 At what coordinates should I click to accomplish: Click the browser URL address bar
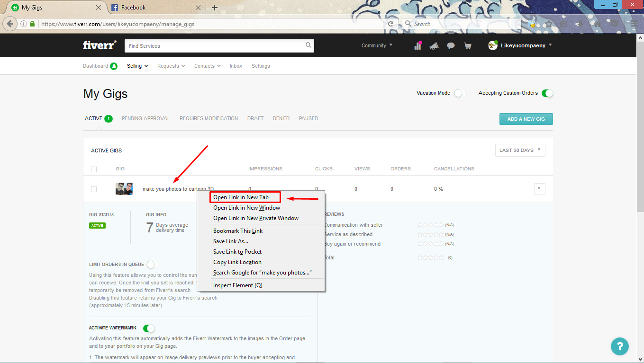coord(211,24)
